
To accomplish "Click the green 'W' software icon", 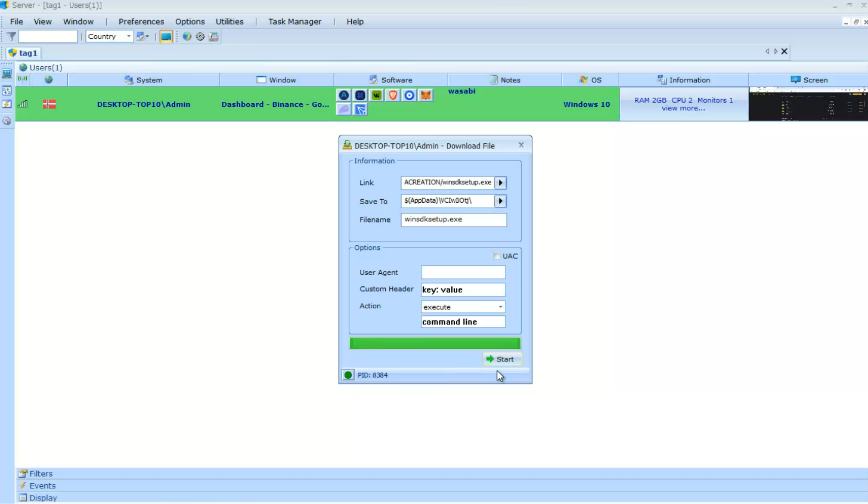I will pyautogui.click(x=377, y=95).
